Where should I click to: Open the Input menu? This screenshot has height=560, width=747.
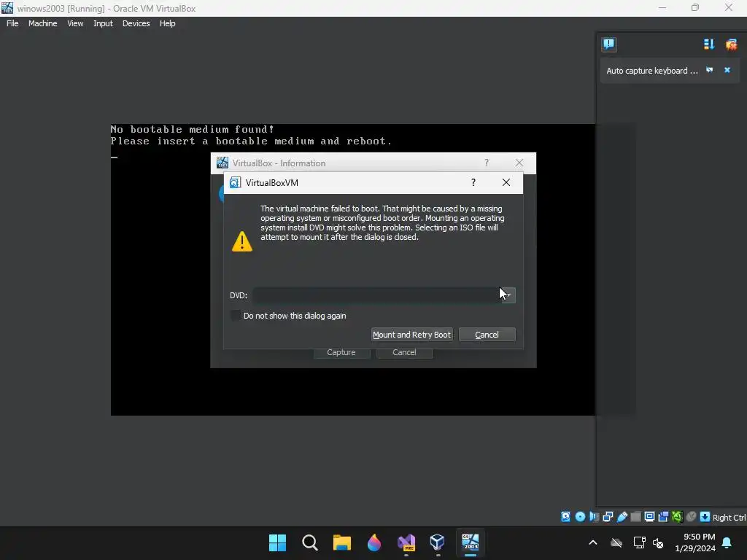pyautogui.click(x=103, y=23)
